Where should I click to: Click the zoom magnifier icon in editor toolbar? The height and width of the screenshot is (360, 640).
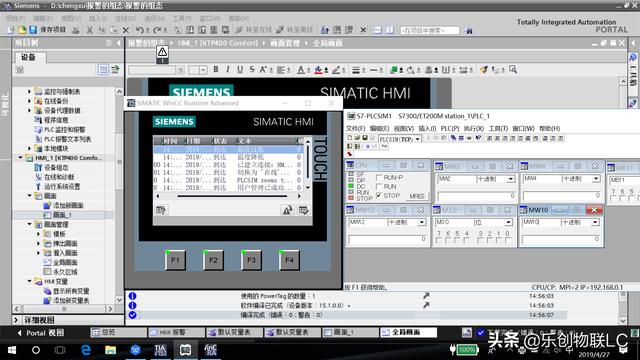513,70
